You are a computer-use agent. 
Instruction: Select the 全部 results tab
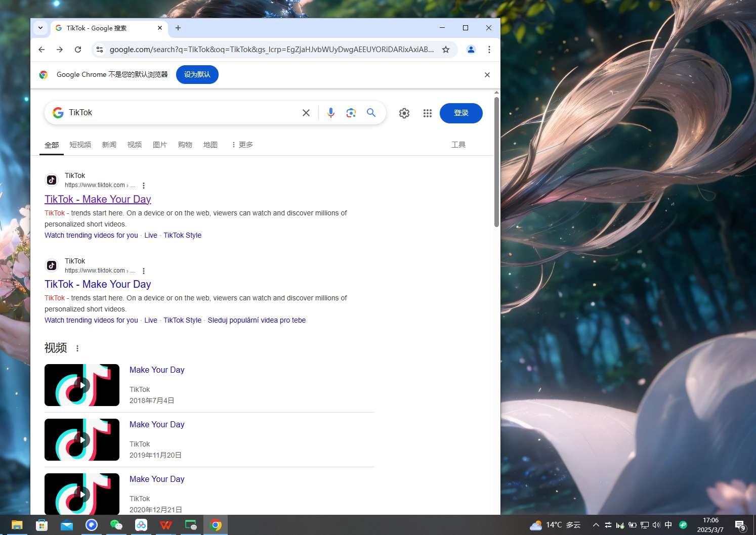coord(52,145)
